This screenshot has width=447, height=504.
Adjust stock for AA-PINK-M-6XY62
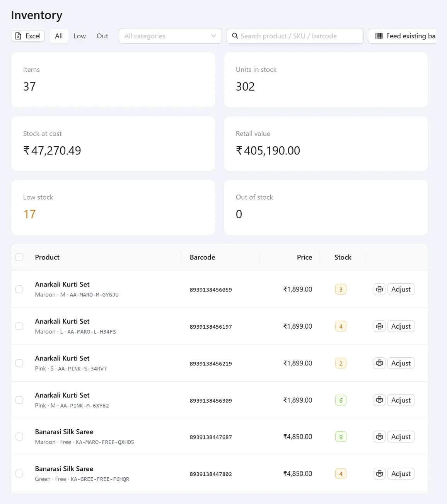[401, 400]
